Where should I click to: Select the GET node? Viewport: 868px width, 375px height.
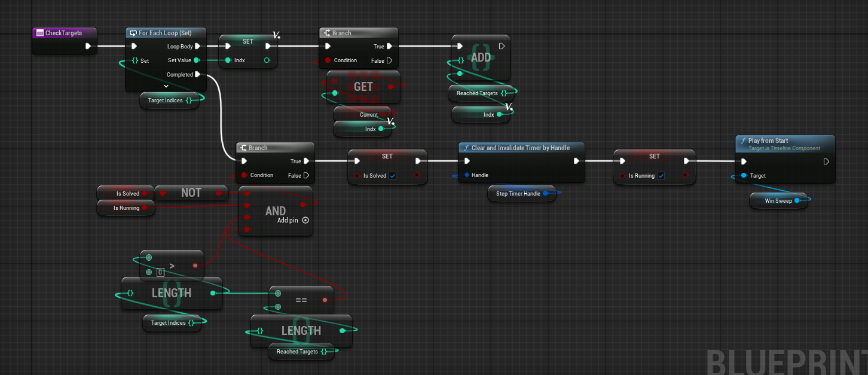(x=363, y=87)
